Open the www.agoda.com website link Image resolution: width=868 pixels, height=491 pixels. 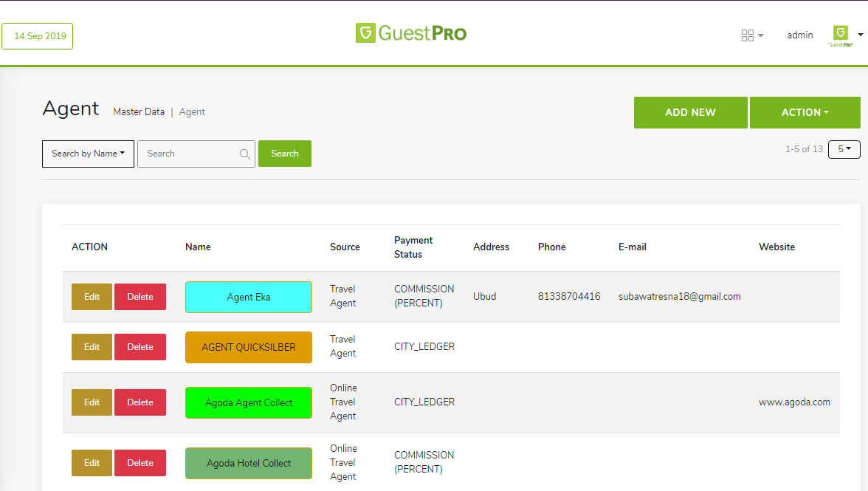(794, 402)
